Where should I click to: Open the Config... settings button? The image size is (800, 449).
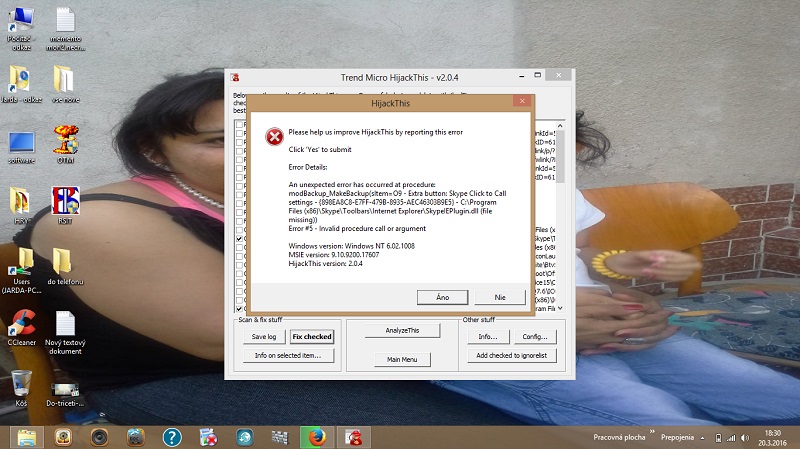[x=538, y=337]
